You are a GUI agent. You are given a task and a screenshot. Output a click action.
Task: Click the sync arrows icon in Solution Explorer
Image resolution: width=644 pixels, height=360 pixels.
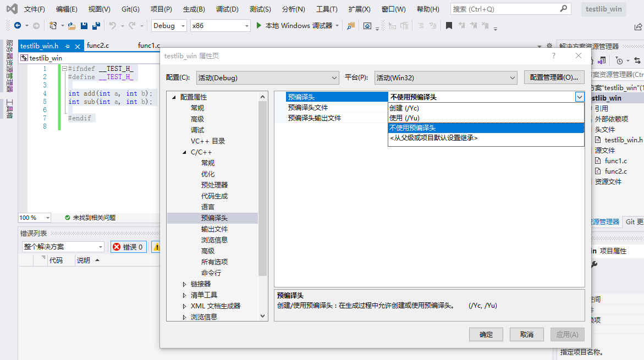point(637,60)
